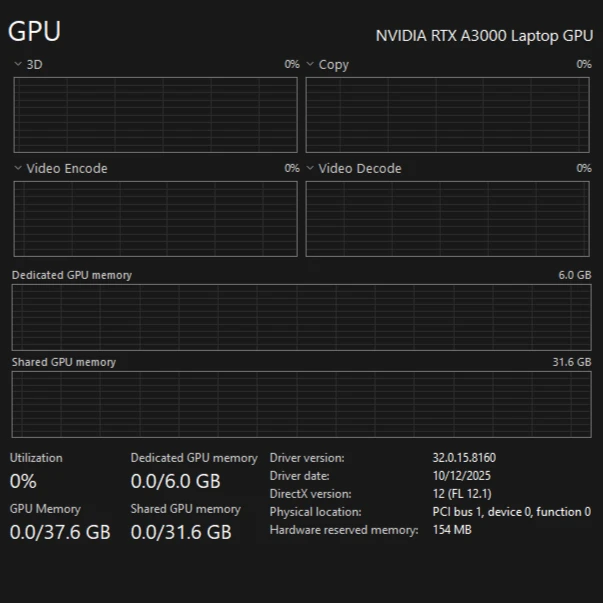Click inside the 3D usage graph

[x=155, y=114]
